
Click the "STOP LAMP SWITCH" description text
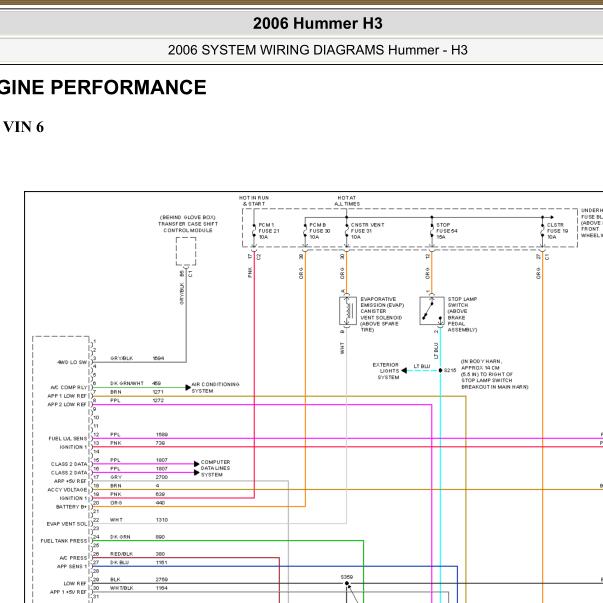tap(462, 314)
